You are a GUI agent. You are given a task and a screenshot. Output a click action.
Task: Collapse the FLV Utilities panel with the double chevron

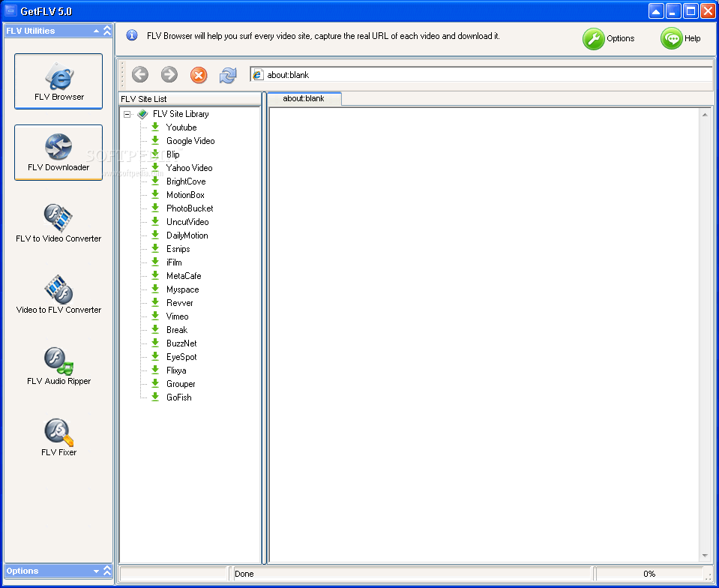107,31
